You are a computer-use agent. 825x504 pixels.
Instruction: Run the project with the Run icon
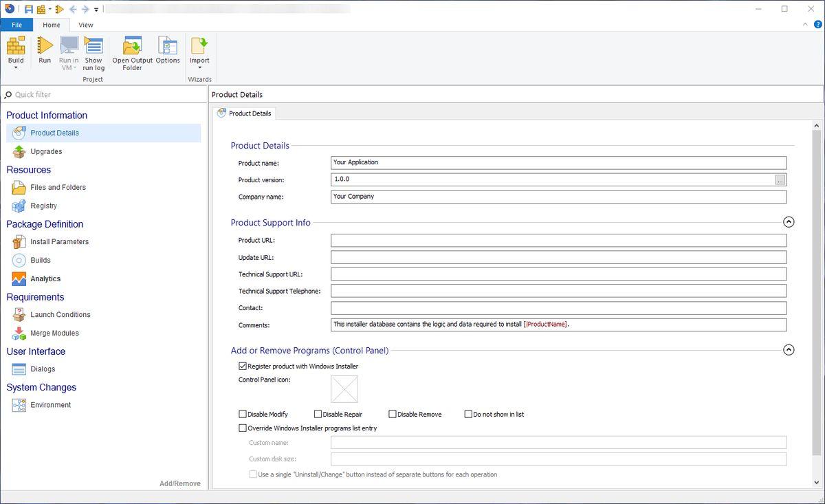pos(45,46)
